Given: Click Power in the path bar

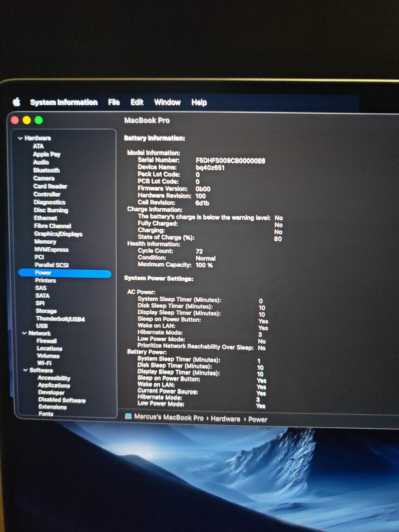Looking at the screenshot, I should (x=258, y=419).
